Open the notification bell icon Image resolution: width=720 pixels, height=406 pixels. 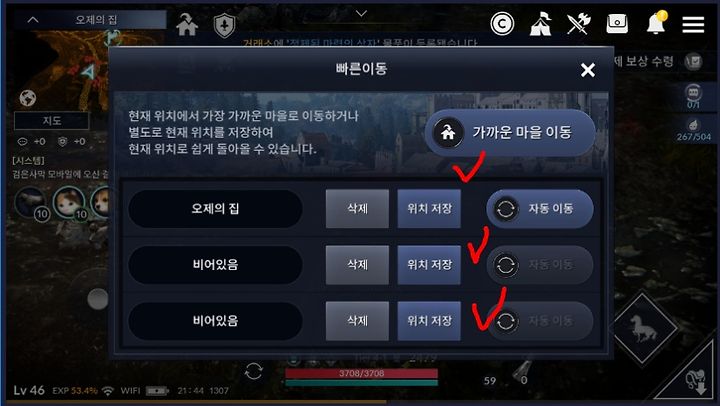pos(656,23)
